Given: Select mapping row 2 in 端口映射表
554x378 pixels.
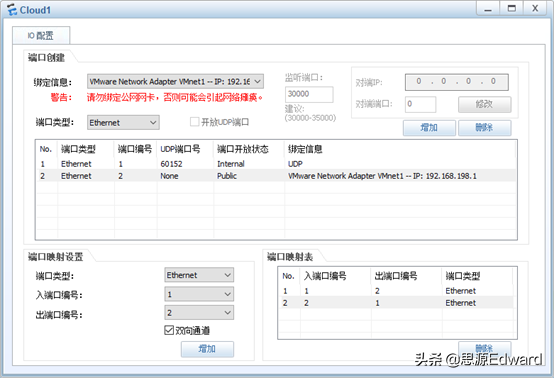Looking at the screenshot, I should tap(396, 303).
